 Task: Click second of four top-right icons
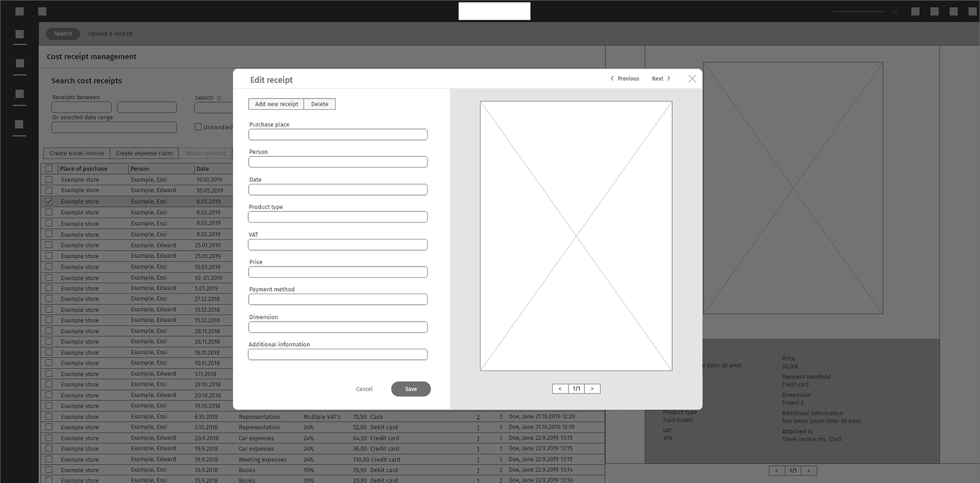click(x=934, y=11)
